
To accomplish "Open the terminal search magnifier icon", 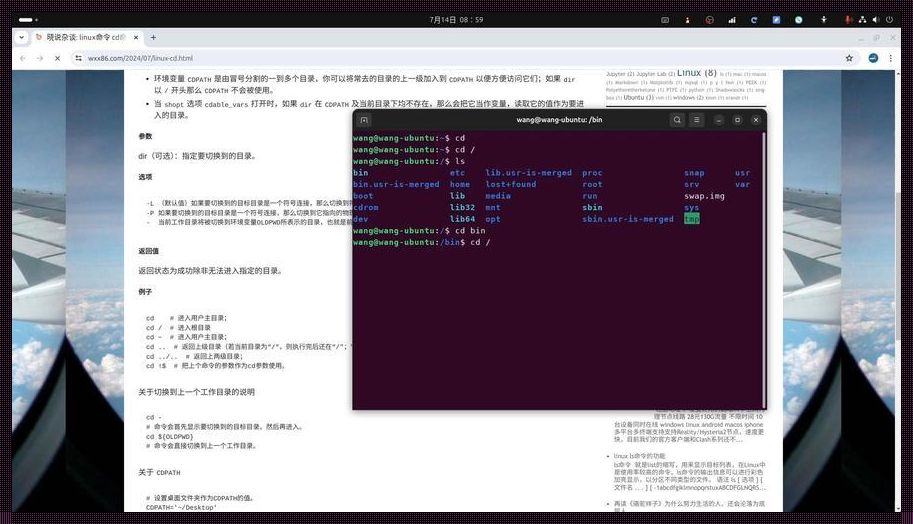I will (677, 120).
